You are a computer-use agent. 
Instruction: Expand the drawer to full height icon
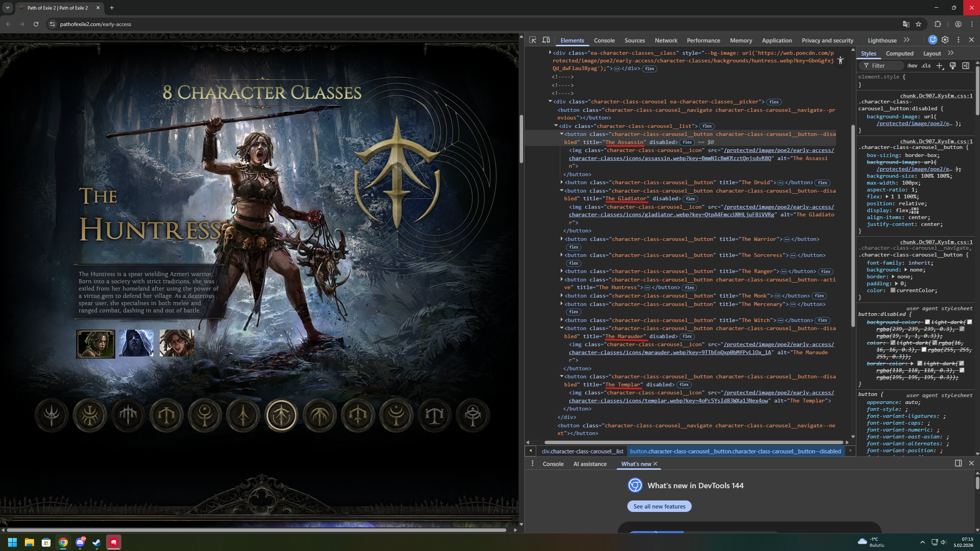tap(959, 463)
